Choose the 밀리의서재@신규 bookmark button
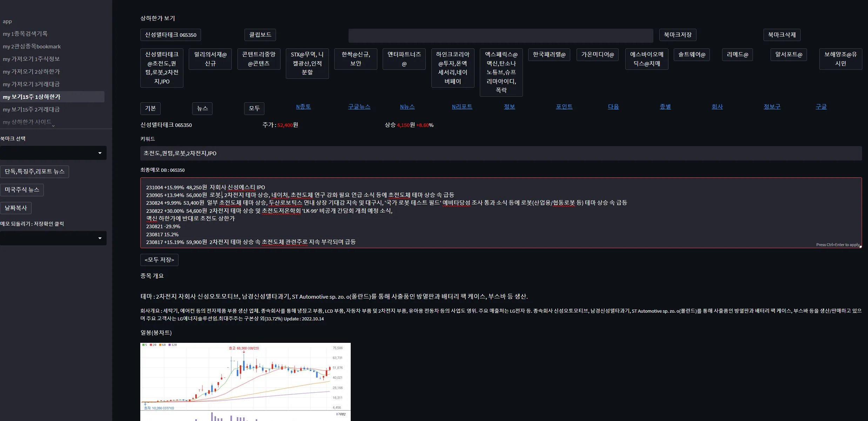 click(x=210, y=59)
